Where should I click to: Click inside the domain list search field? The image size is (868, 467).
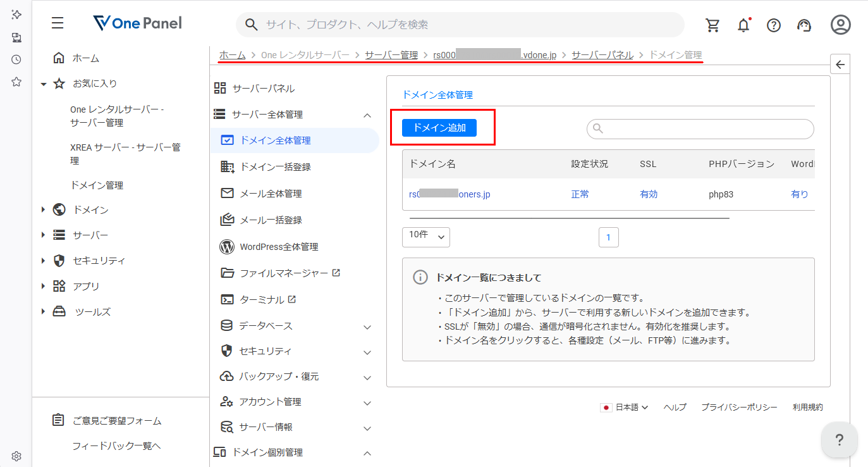(699, 129)
